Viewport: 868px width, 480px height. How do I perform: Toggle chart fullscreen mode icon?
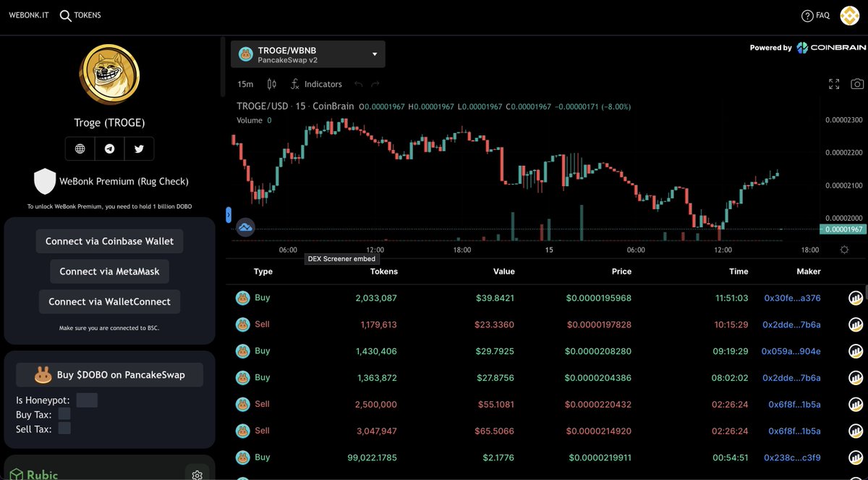(834, 84)
